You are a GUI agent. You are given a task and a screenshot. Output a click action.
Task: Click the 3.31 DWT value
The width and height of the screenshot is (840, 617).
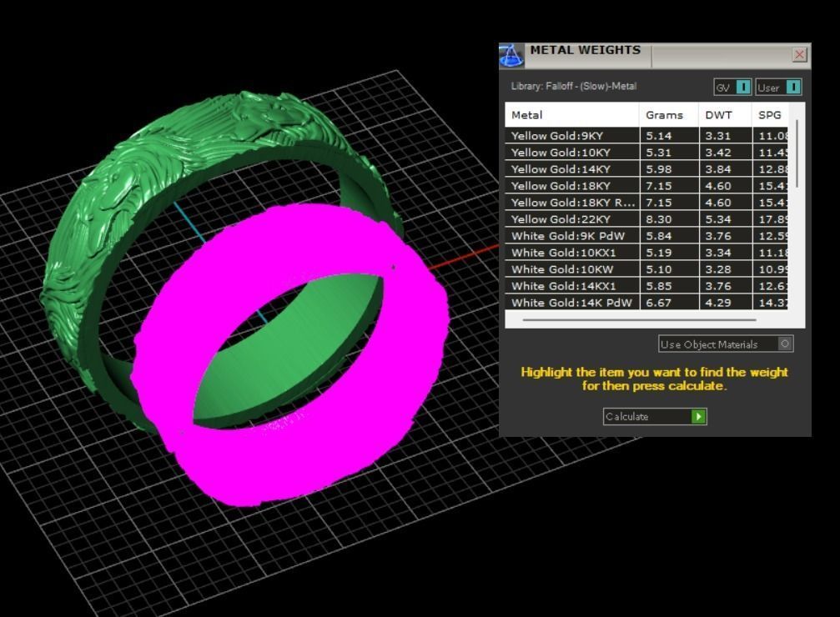click(718, 136)
